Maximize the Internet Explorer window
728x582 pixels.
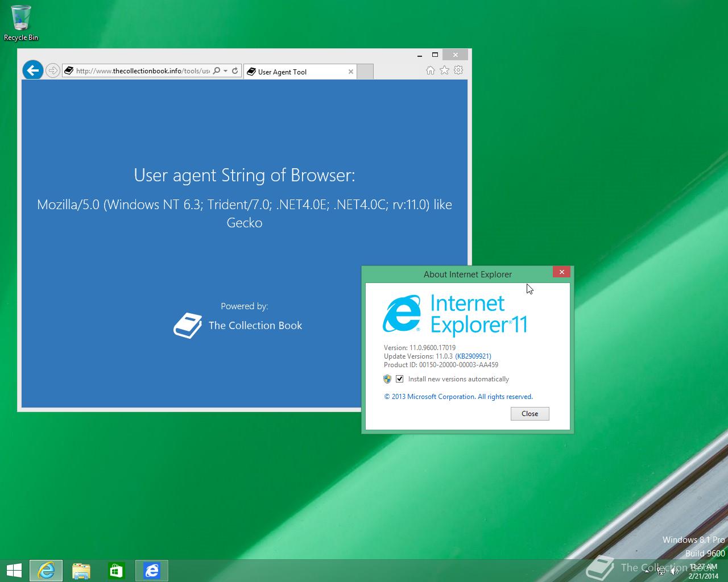(x=435, y=55)
